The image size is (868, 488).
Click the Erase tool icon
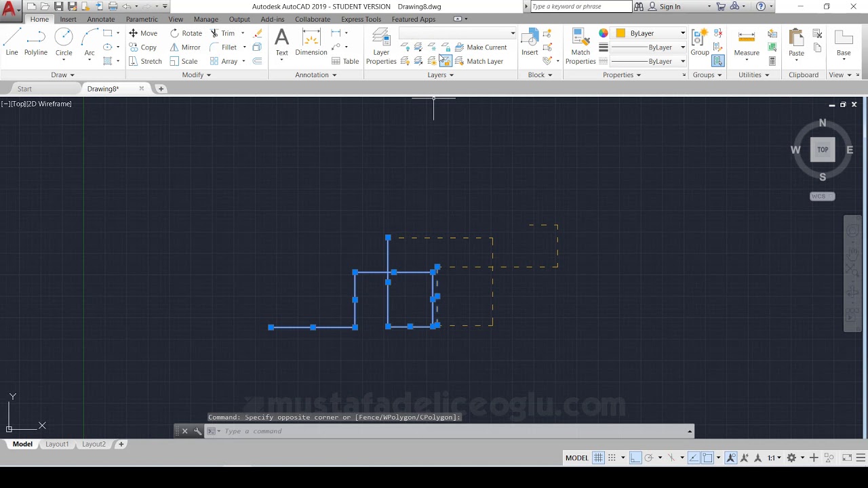point(258,33)
